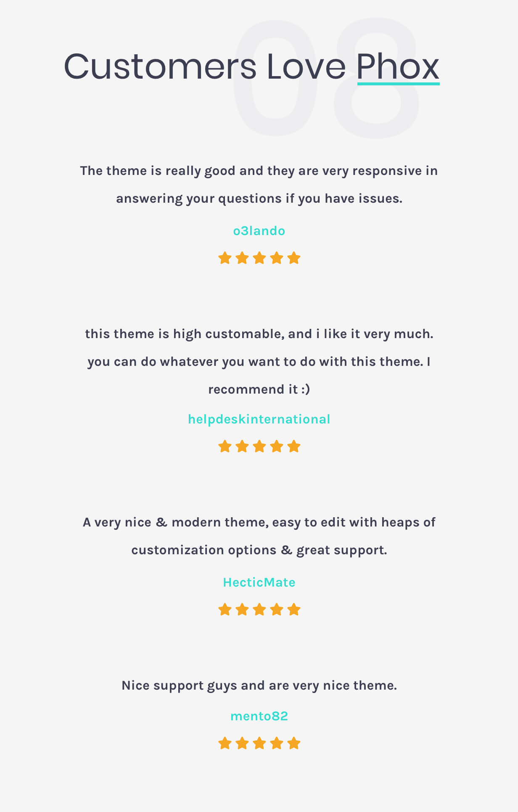This screenshot has height=812, width=518.
Task: Click the review about 'very nice & modern theme'
Action: [259, 536]
